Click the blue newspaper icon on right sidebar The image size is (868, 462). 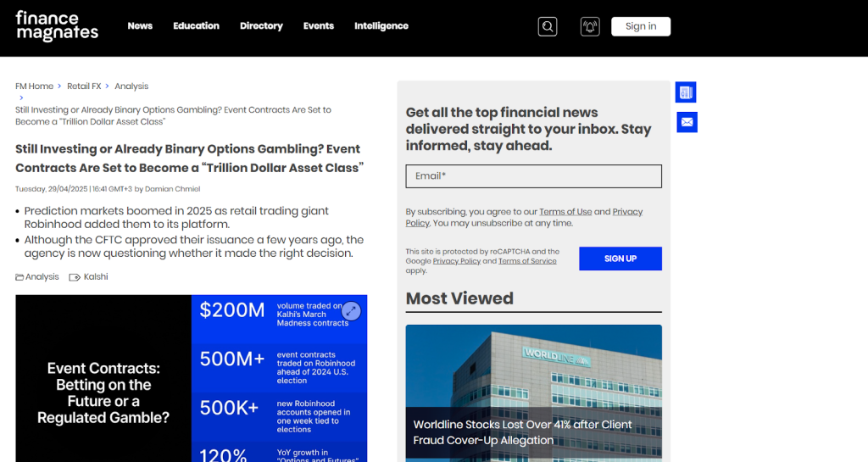click(x=687, y=92)
